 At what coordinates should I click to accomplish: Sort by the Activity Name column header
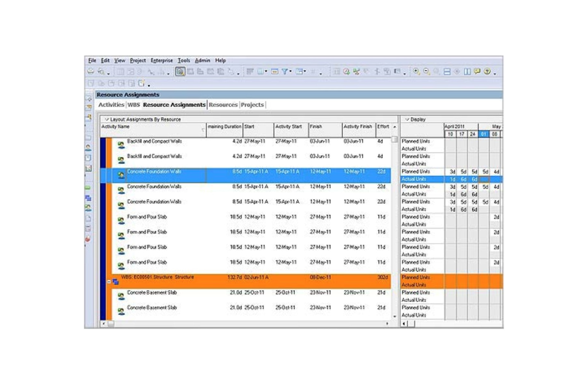pyautogui.click(x=153, y=130)
